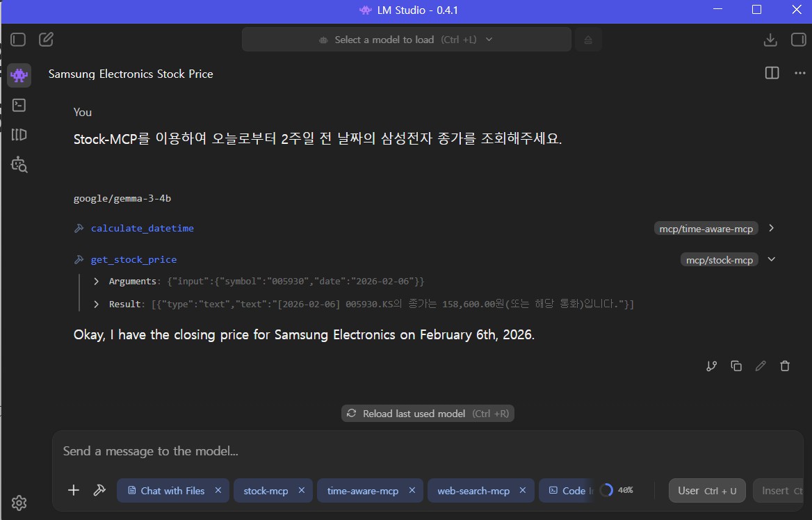Image resolution: width=812 pixels, height=520 pixels.
Task: Click the get_stock_price tool name
Action: coord(133,259)
